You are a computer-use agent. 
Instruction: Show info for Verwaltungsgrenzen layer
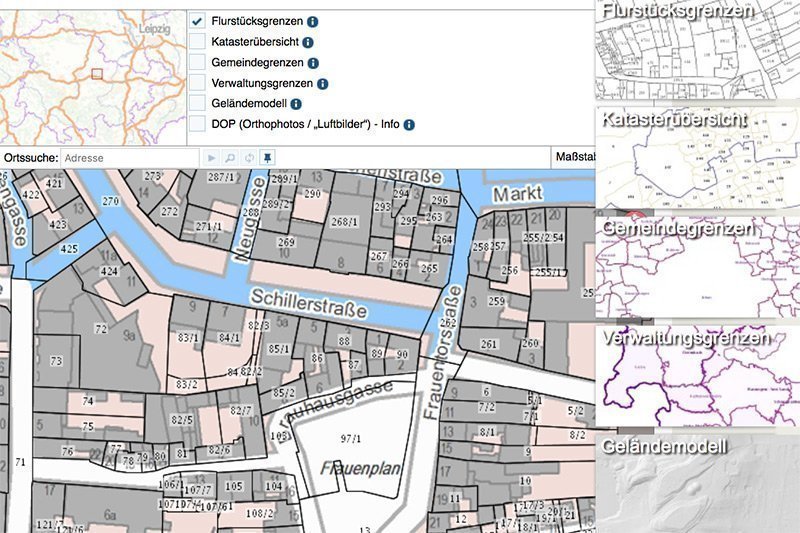pyautogui.click(x=323, y=84)
